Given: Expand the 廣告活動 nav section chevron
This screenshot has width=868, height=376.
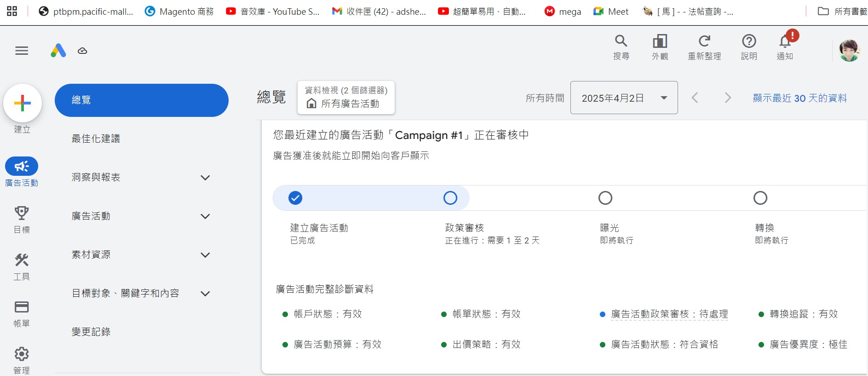Looking at the screenshot, I should point(205,216).
